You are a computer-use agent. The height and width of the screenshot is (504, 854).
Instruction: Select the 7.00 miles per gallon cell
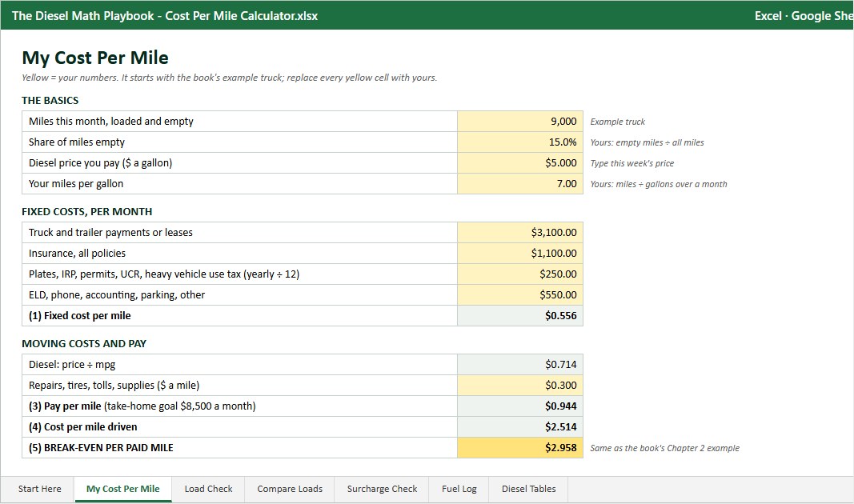(x=520, y=183)
